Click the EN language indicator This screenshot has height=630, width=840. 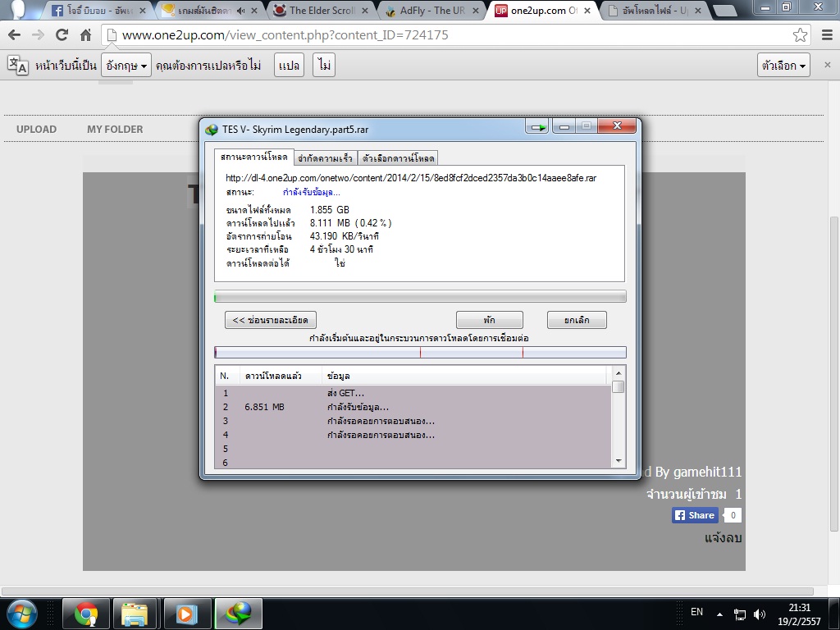pos(696,612)
